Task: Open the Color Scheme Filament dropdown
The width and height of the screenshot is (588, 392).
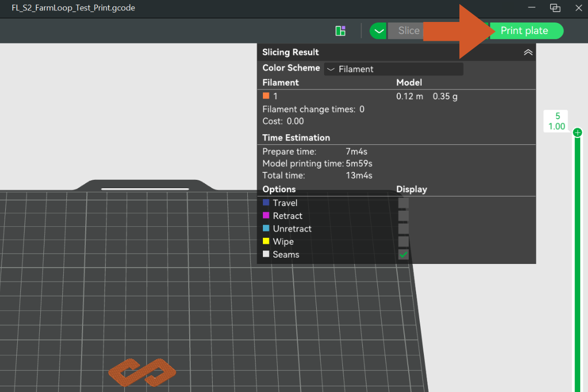Action: (394, 69)
